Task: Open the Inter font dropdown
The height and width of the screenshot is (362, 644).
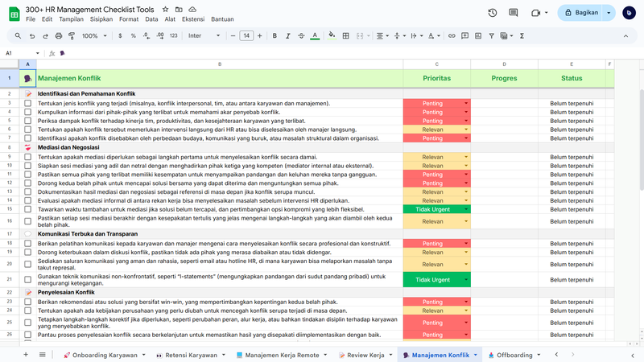Action: 204,36
